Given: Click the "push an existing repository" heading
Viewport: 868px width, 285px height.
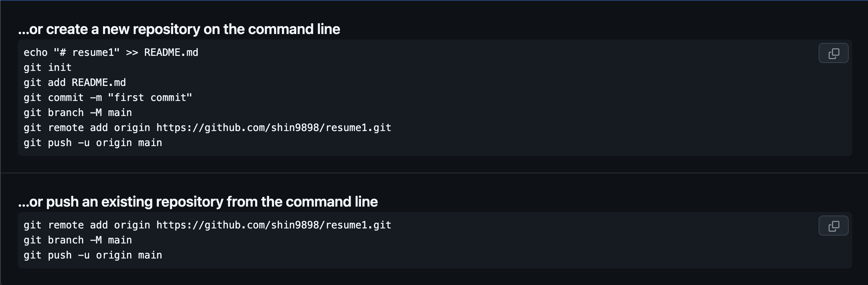Looking at the screenshot, I should 198,202.
